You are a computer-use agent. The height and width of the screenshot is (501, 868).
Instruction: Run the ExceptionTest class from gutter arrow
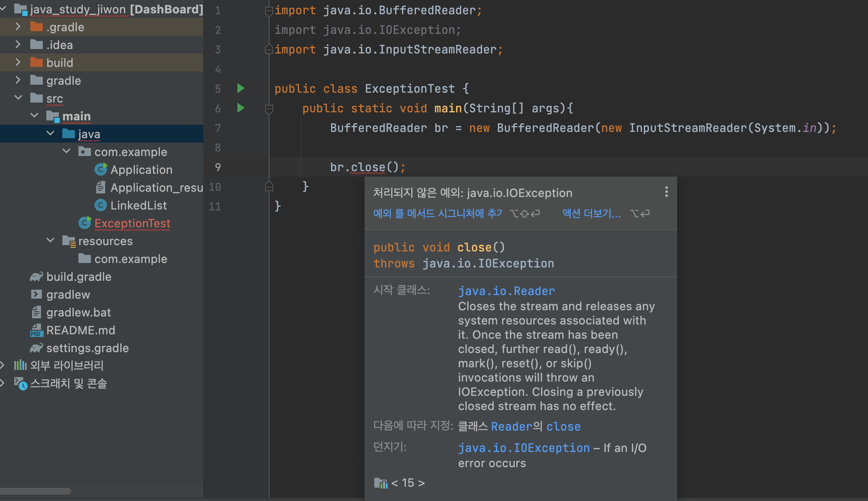(x=241, y=88)
